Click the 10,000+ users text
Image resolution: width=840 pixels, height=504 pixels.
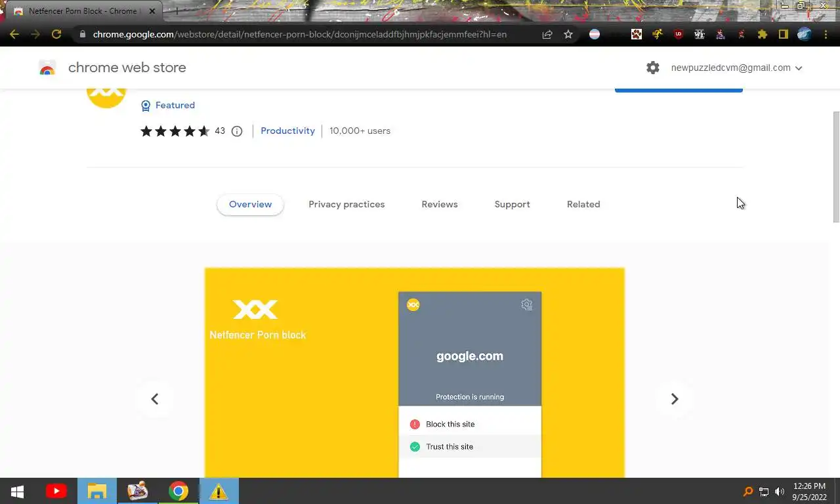(x=360, y=131)
